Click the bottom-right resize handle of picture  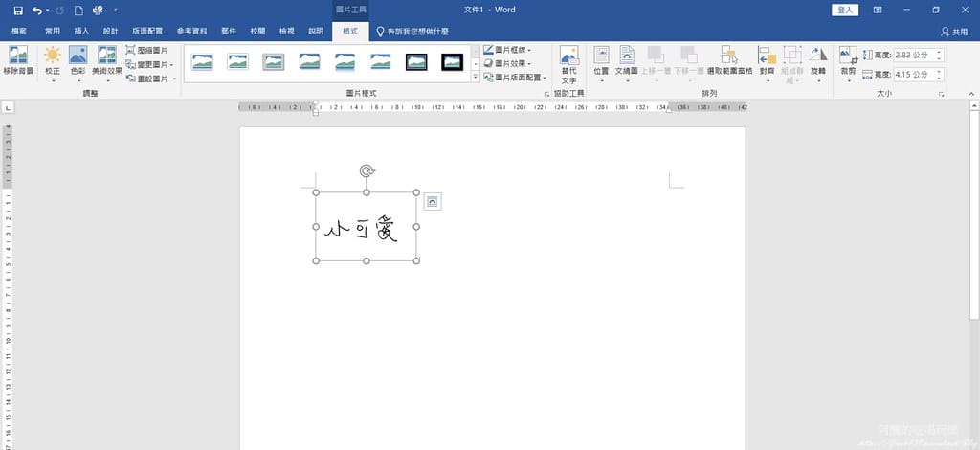coord(417,260)
